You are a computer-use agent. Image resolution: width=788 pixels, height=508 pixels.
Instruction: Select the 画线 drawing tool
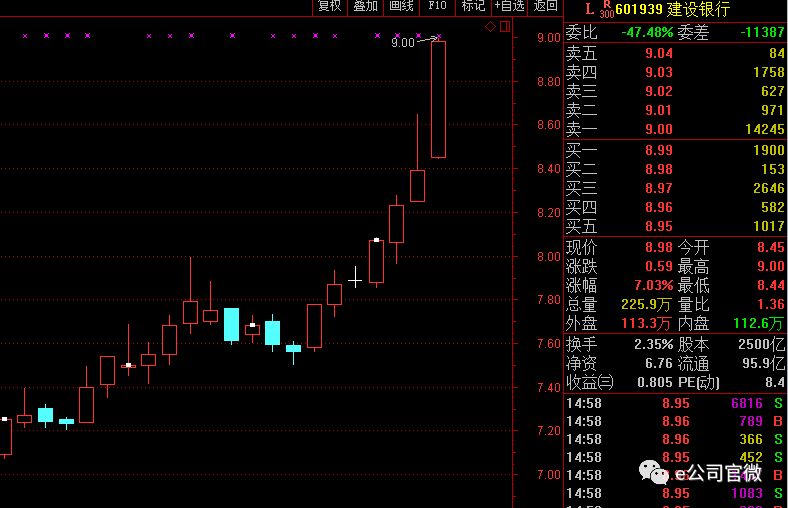coord(401,6)
